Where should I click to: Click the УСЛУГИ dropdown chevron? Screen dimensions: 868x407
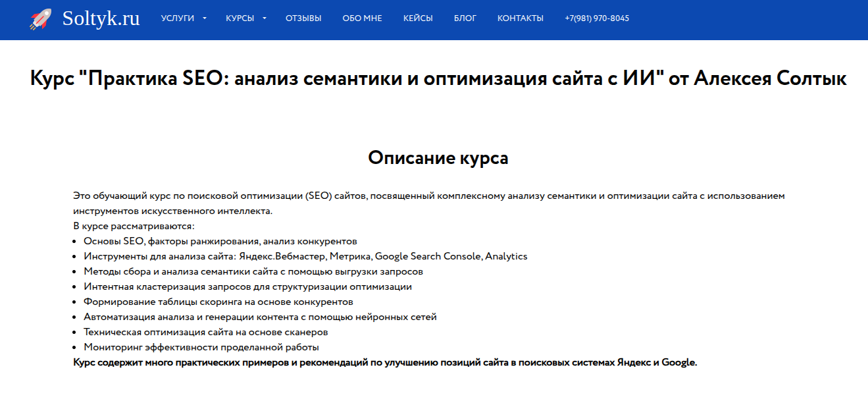click(204, 18)
